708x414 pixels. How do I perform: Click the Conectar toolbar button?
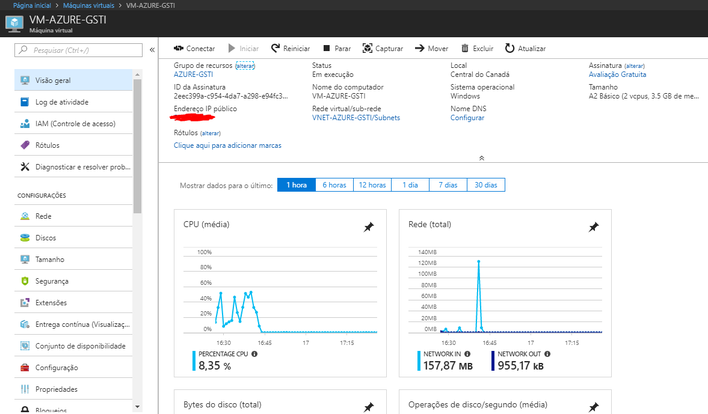tap(194, 48)
